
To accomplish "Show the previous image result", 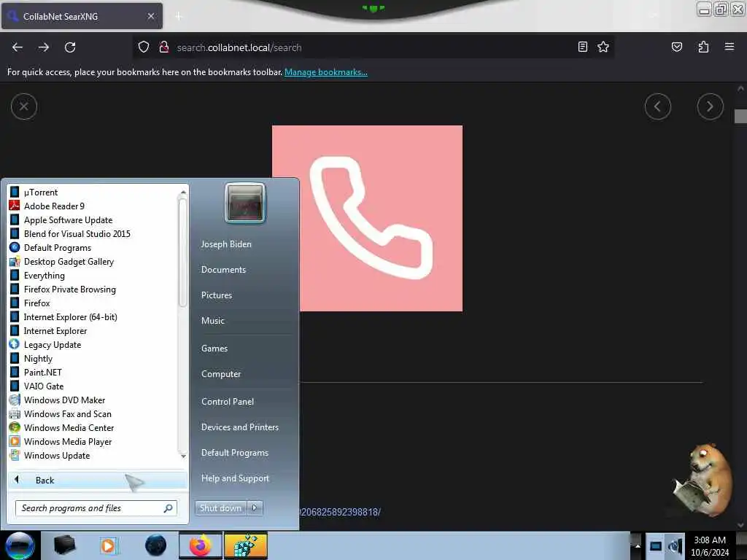I will click(x=657, y=106).
